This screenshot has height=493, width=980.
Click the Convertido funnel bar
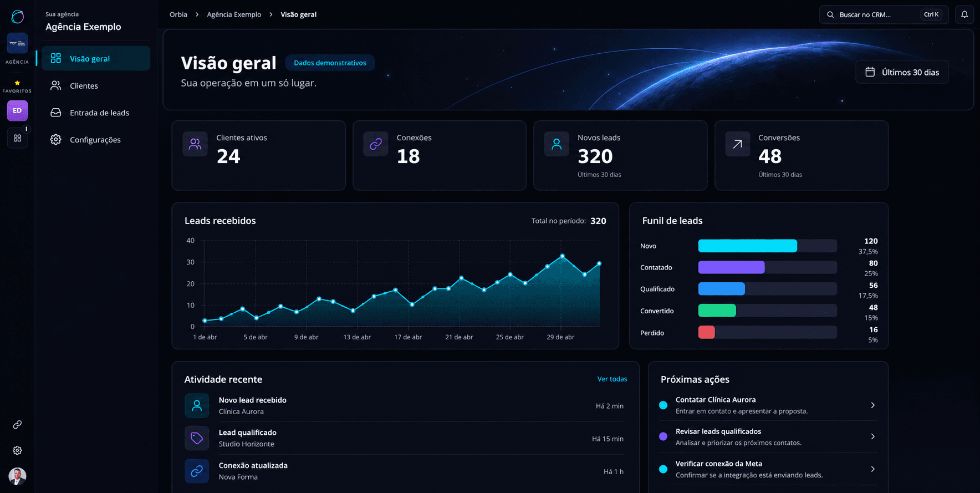(767, 311)
